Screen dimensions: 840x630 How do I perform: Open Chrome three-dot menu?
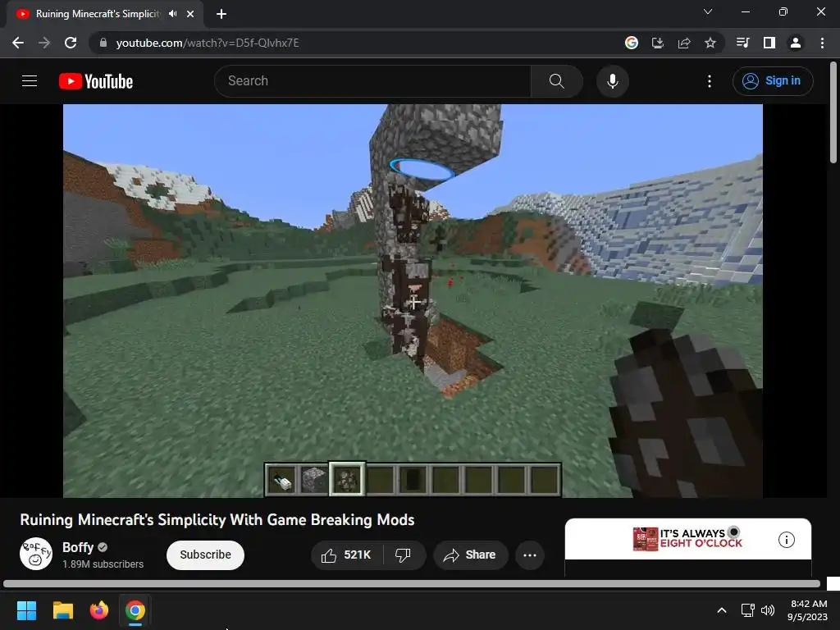[822, 43]
